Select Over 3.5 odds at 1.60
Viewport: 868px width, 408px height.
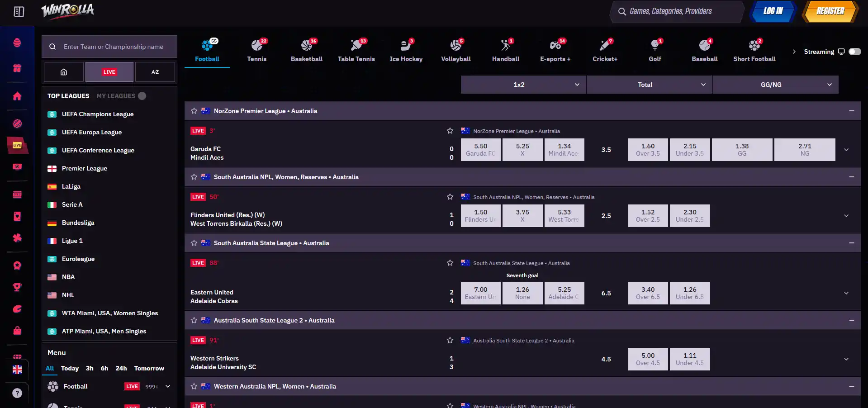[x=648, y=150]
